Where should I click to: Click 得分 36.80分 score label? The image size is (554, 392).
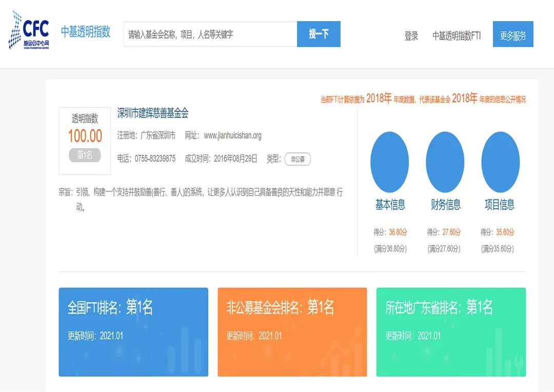[x=391, y=231]
